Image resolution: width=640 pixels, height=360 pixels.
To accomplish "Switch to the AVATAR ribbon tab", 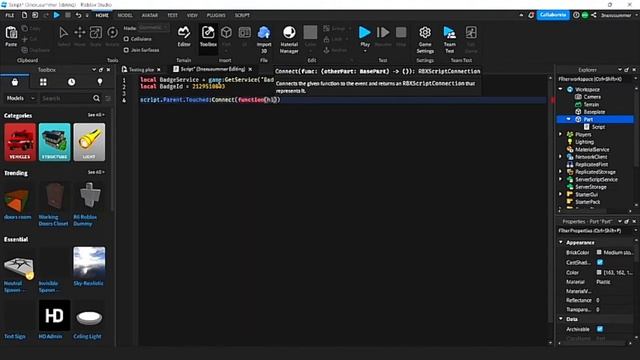I will coord(150,15).
